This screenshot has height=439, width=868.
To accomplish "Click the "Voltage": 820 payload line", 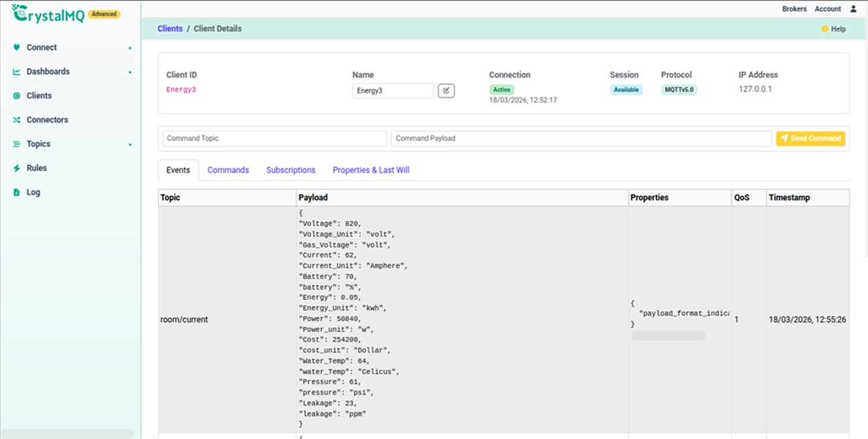I will coord(330,224).
